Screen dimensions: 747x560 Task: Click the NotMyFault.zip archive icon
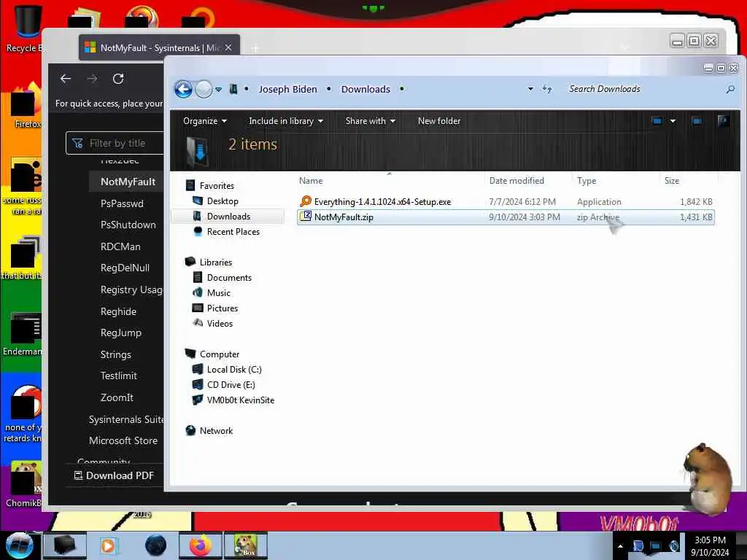[x=306, y=217]
